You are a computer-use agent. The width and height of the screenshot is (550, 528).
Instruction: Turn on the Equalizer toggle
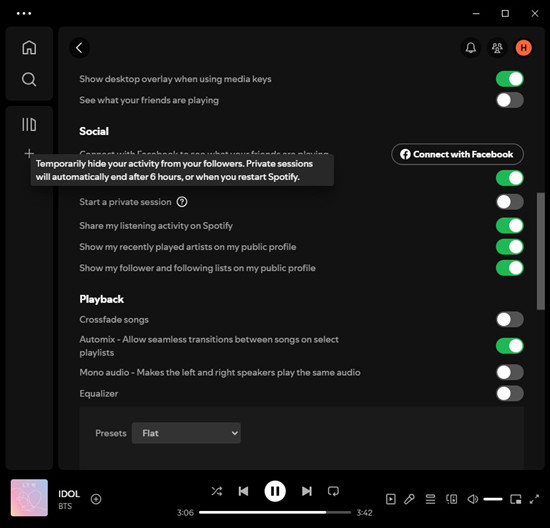click(x=510, y=394)
